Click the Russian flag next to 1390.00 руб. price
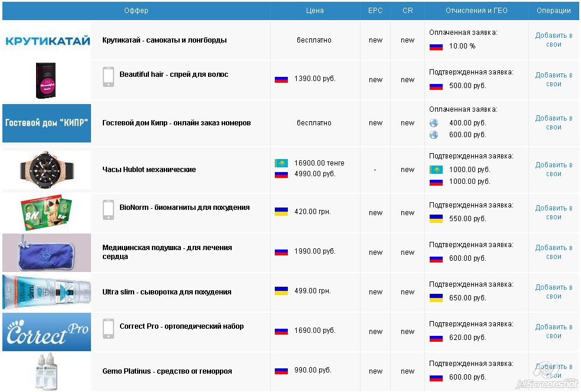The width and height of the screenshot is (581, 392). point(281,79)
